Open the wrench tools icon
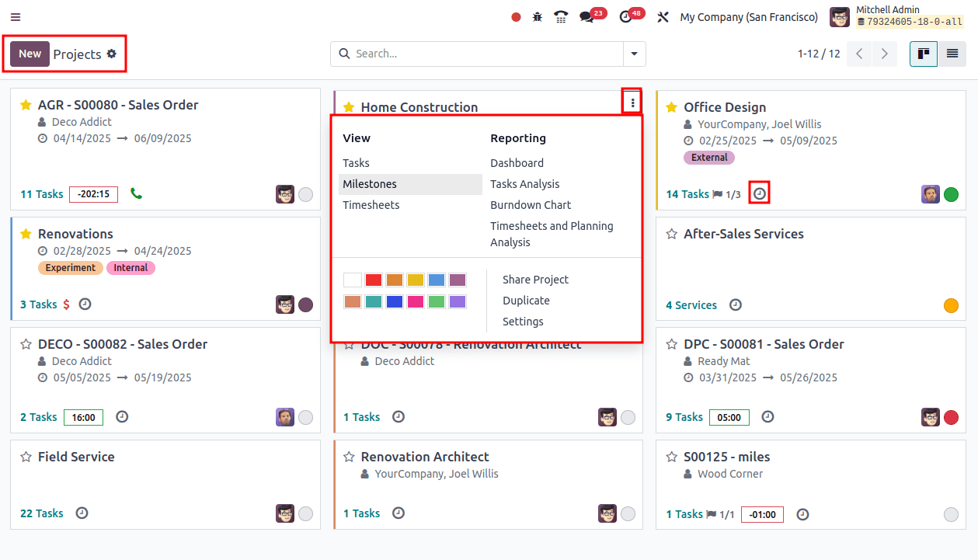Viewport: 978px width, 560px height. [663, 17]
